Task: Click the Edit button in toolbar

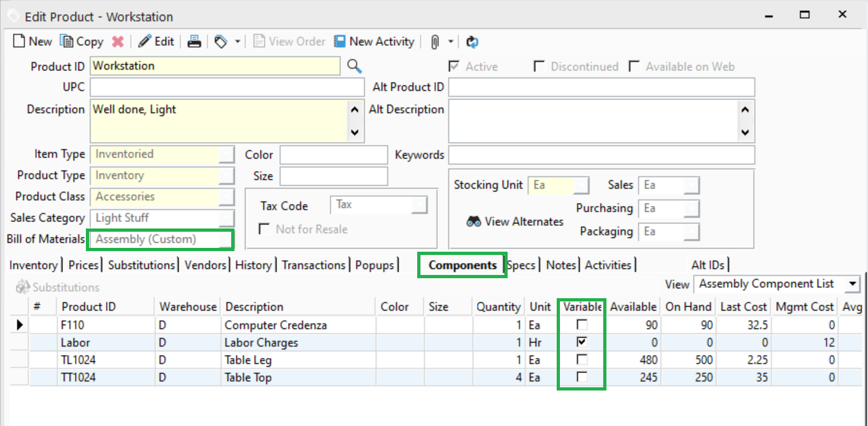Action: [156, 42]
